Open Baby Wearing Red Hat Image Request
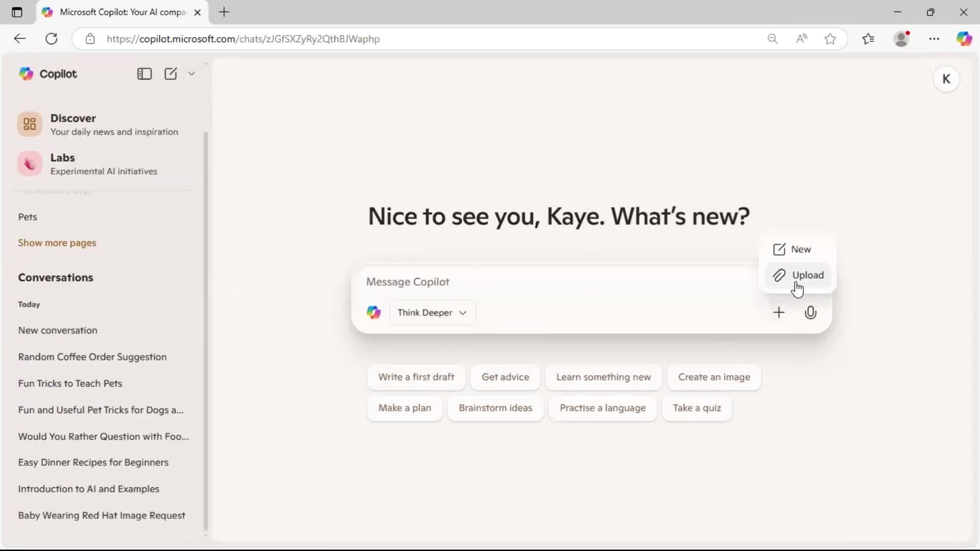 pyautogui.click(x=102, y=515)
